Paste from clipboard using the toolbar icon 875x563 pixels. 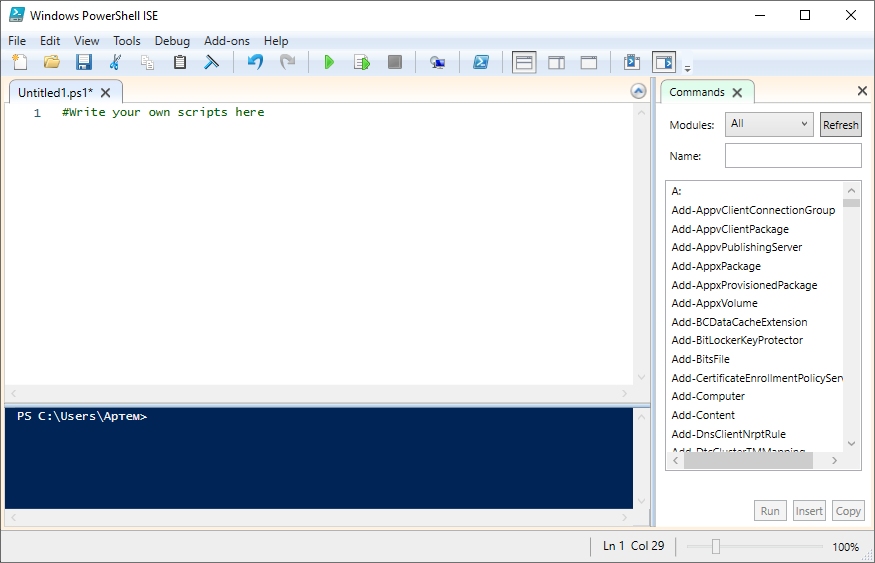tap(180, 62)
